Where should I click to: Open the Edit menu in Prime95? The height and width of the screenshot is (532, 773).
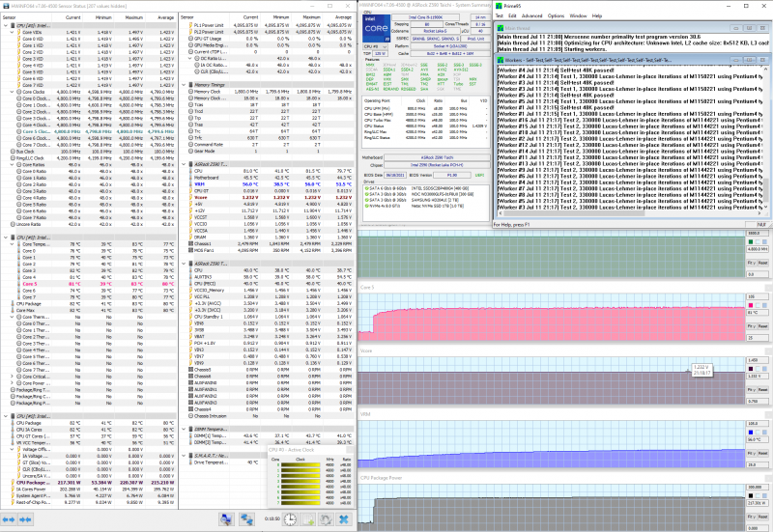point(512,15)
